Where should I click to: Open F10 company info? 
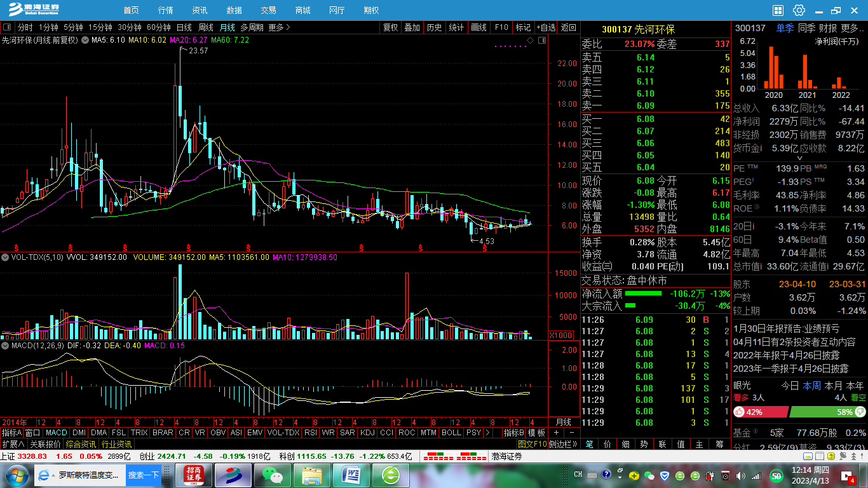tap(501, 27)
